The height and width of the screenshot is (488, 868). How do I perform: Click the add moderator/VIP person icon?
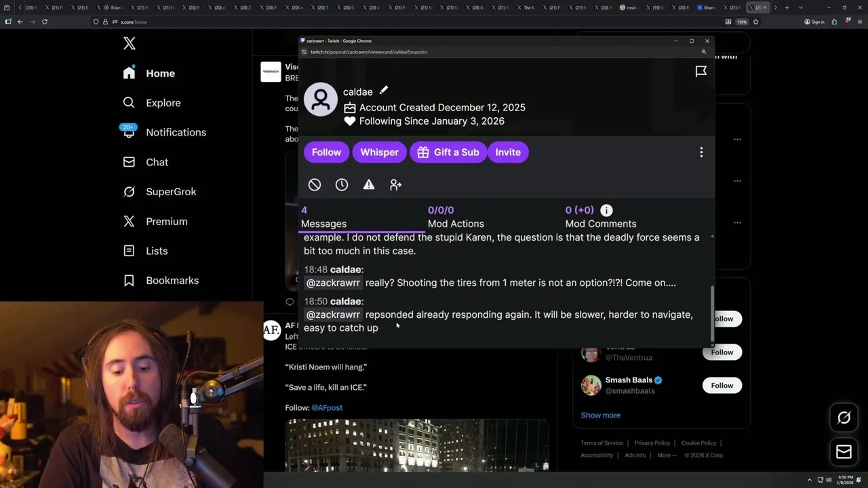396,184
